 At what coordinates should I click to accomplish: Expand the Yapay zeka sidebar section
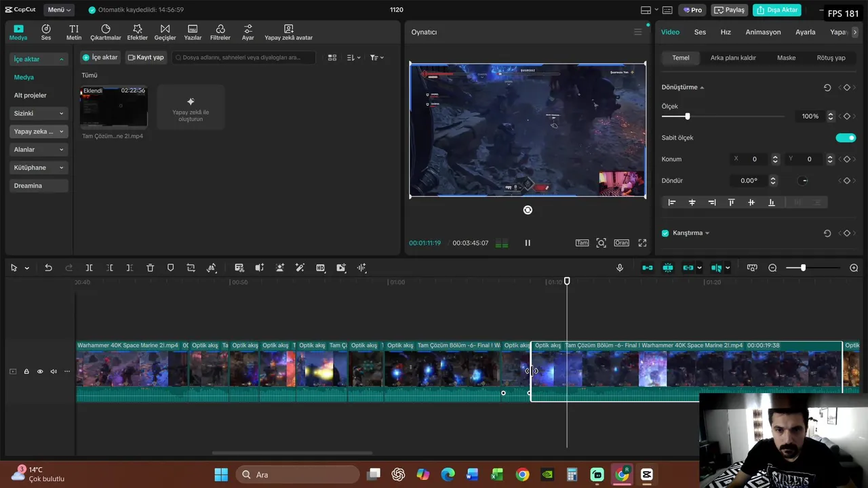pyautogui.click(x=39, y=131)
